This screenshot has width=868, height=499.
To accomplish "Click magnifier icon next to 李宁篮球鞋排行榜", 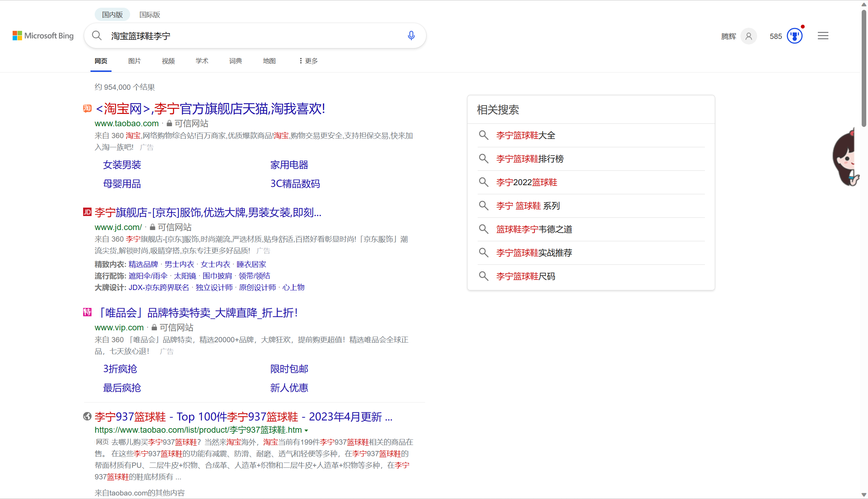I will 484,159.
